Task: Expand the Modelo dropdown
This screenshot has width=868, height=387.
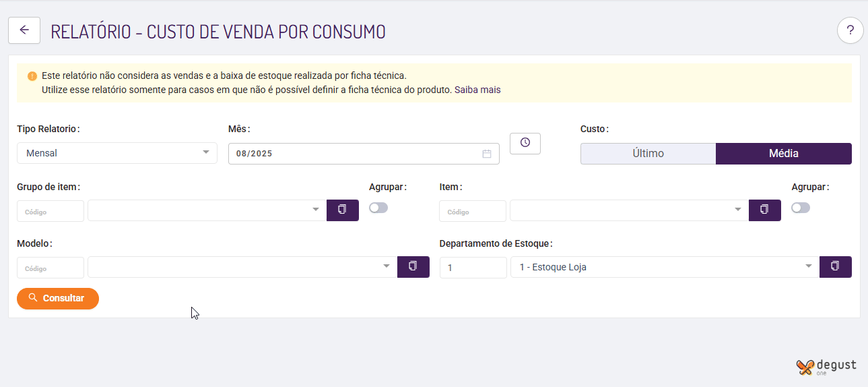Action: (x=242, y=266)
